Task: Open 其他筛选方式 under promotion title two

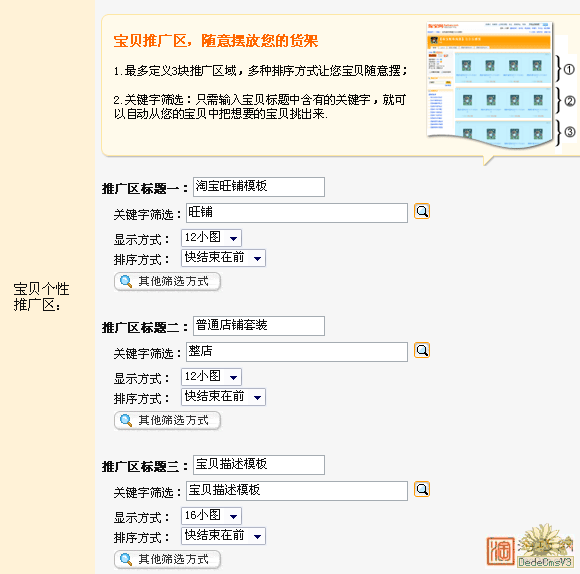Action: coord(168,421)
